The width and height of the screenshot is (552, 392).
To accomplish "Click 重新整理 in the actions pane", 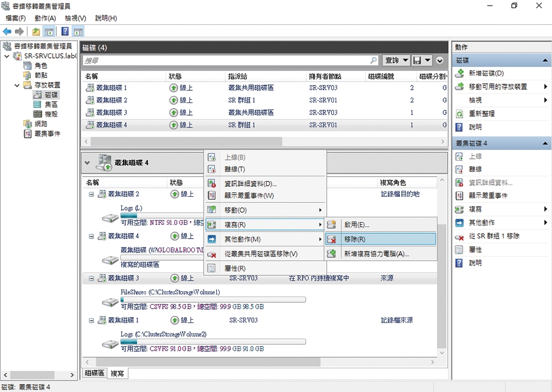I will tap(481, 114).
